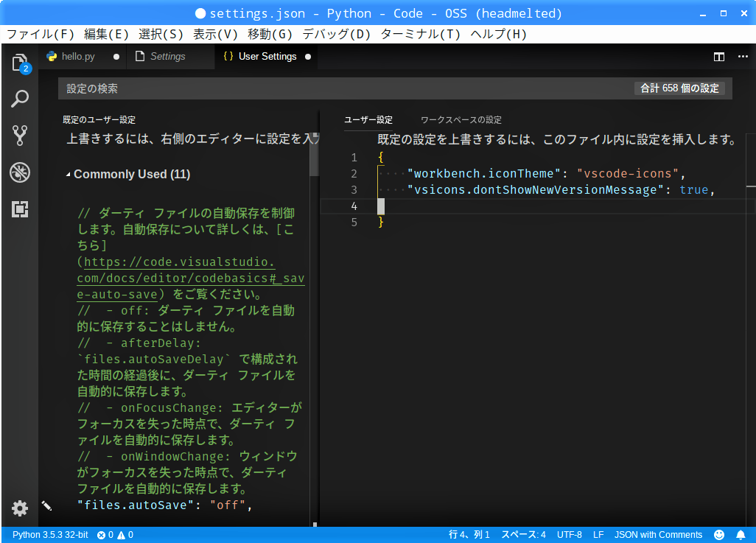
Task: Close the Code - OSS window
Action: 744,13
